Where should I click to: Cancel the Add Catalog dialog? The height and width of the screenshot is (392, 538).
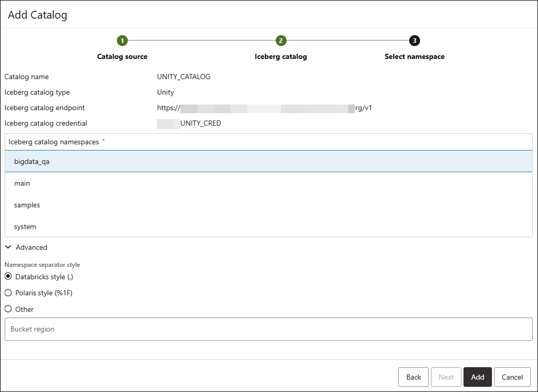coord(512,377)
